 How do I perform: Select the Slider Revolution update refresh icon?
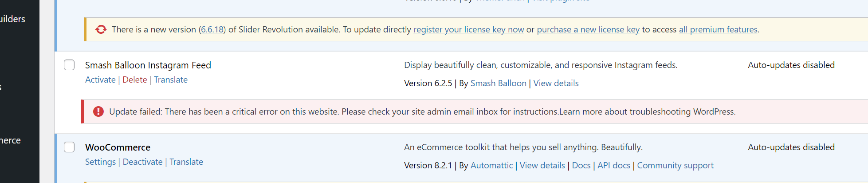[101, 29]
